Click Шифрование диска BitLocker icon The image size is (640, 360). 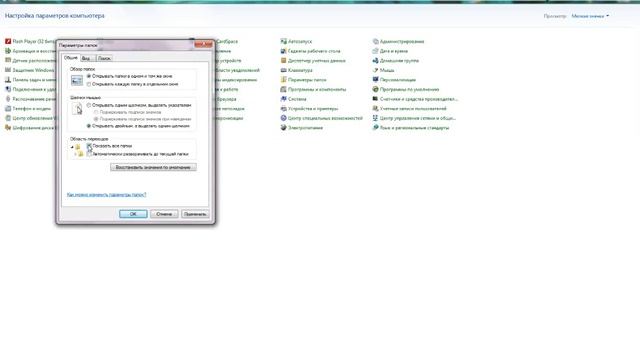pos(8,128)
